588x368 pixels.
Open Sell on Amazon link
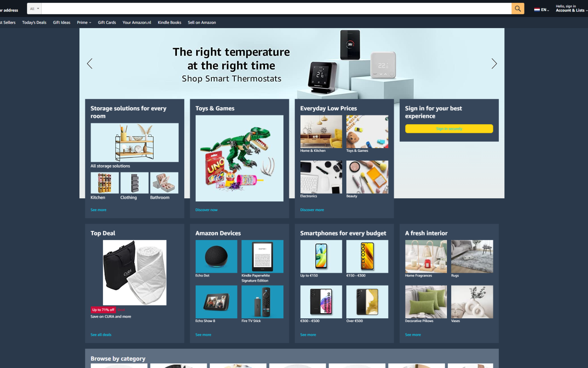click(x=202, y=23)
